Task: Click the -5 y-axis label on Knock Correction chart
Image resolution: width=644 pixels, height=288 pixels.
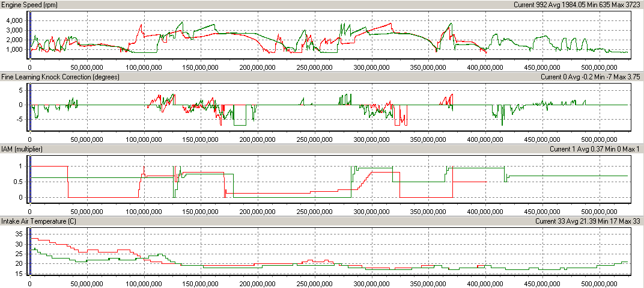Action: (x=19, y=119)
